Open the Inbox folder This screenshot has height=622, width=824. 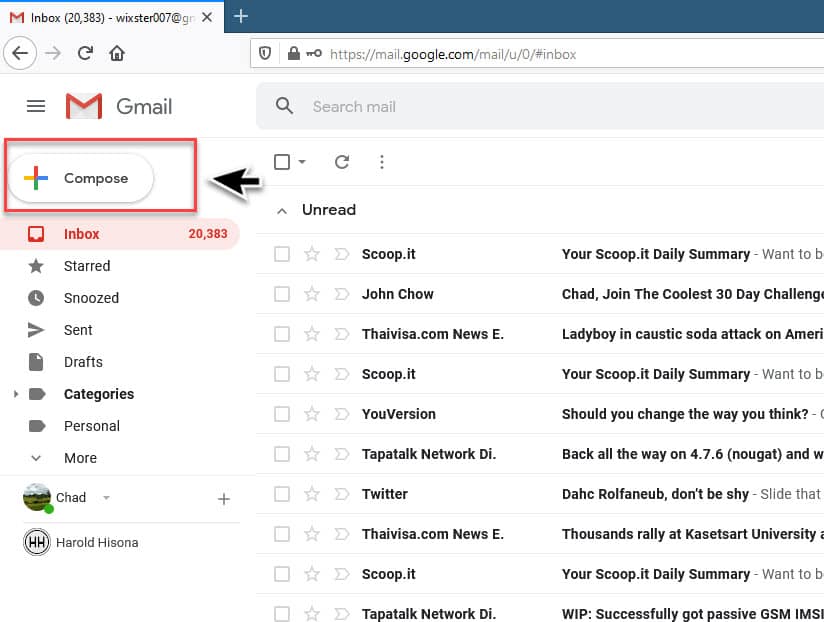click(x=120, y=234)
